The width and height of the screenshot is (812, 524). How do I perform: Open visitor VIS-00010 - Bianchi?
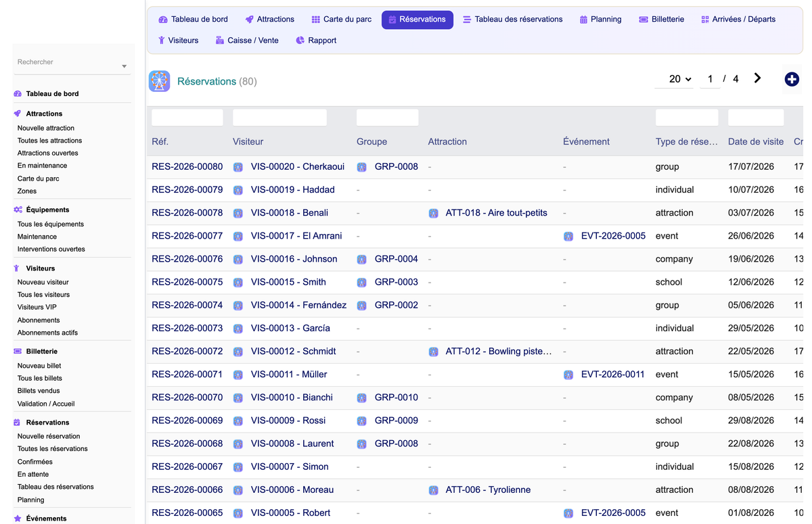pos(292,398)
